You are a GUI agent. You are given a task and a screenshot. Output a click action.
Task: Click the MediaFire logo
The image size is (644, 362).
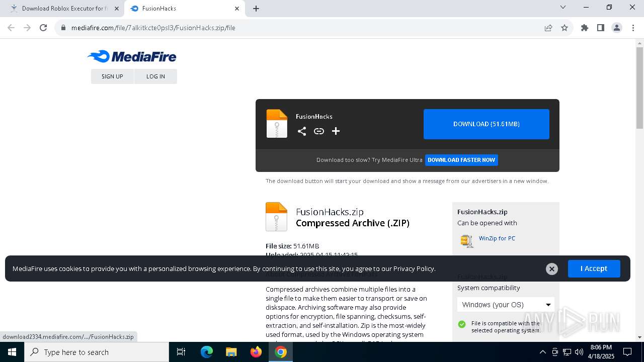pos(132,56)
